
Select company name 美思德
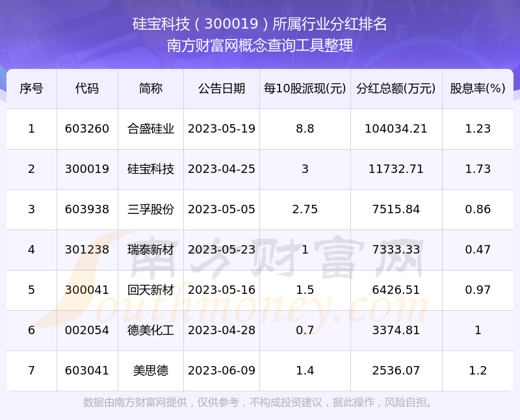[x=151, y=371]
